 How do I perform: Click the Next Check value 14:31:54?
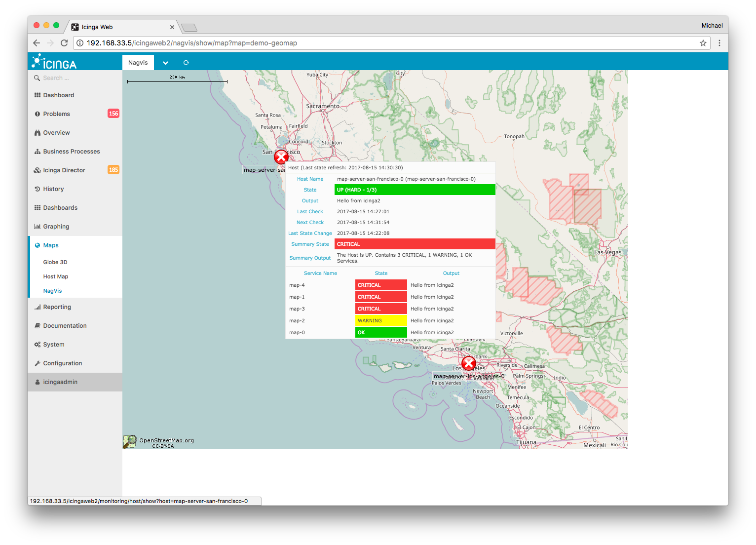coord(363,222)
